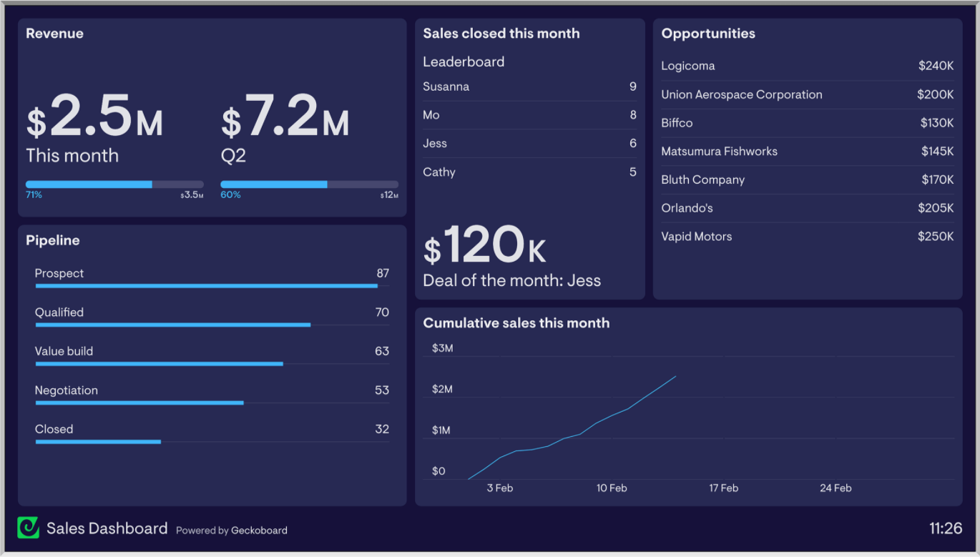The height and width of the screenshot is (557, 980).
Task: Click the Negotiation count 53
Action: pyautogui.click(x=382, y=390)
